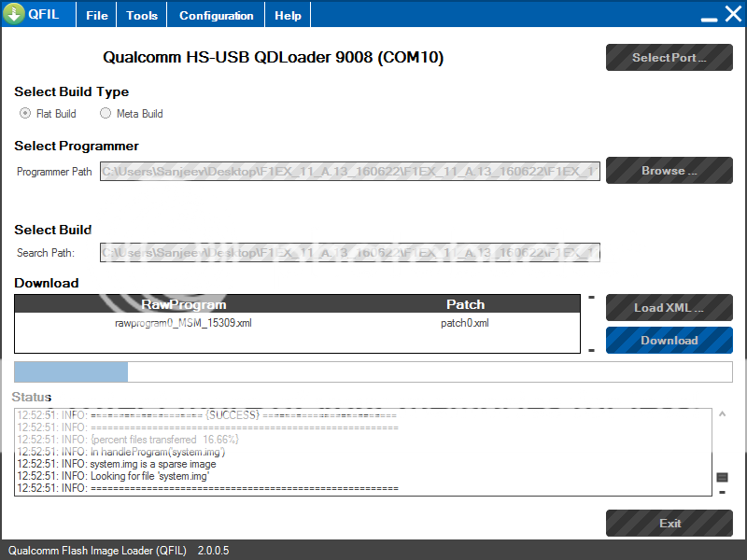
Task: Open the Help menu
Action: (x=288, y=16)
